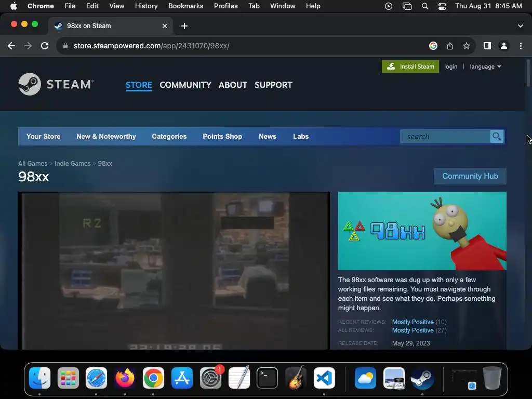Open GarageBand from the dock
This screenshot has width=532, height=399.
click(296, 378)
